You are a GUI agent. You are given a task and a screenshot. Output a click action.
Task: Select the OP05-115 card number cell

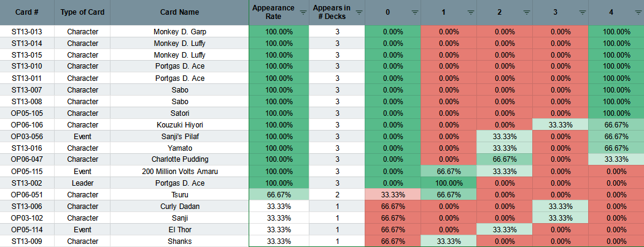27,172
